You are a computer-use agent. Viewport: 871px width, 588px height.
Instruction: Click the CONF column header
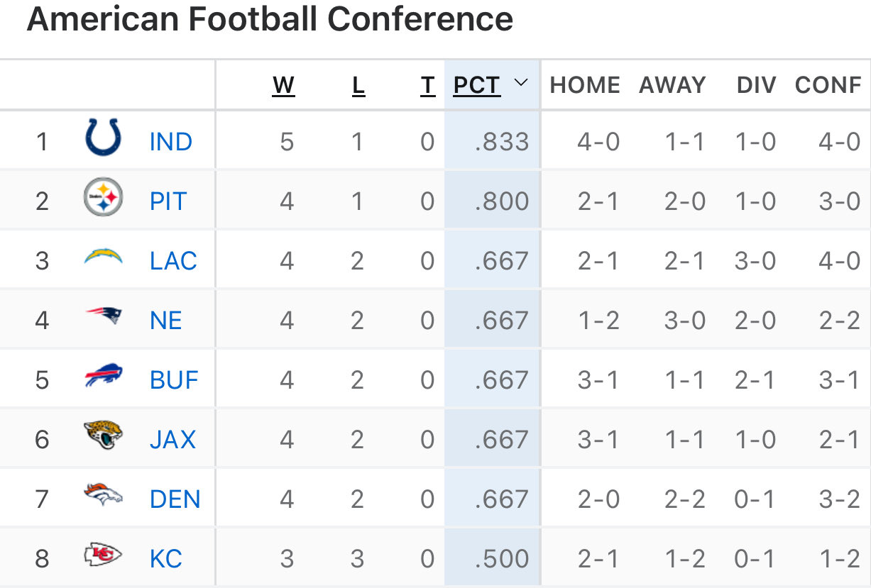828,85
